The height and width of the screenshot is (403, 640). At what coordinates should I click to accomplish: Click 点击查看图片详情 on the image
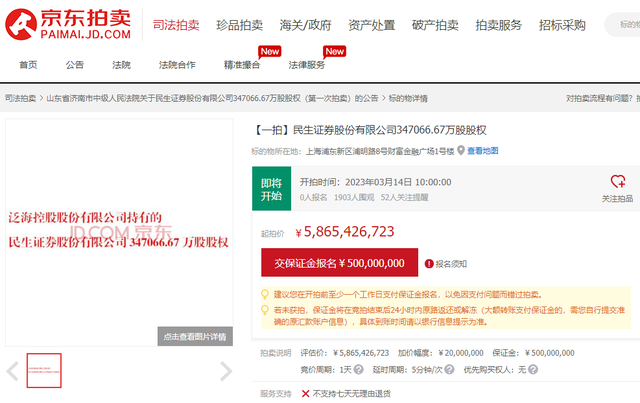195,336
